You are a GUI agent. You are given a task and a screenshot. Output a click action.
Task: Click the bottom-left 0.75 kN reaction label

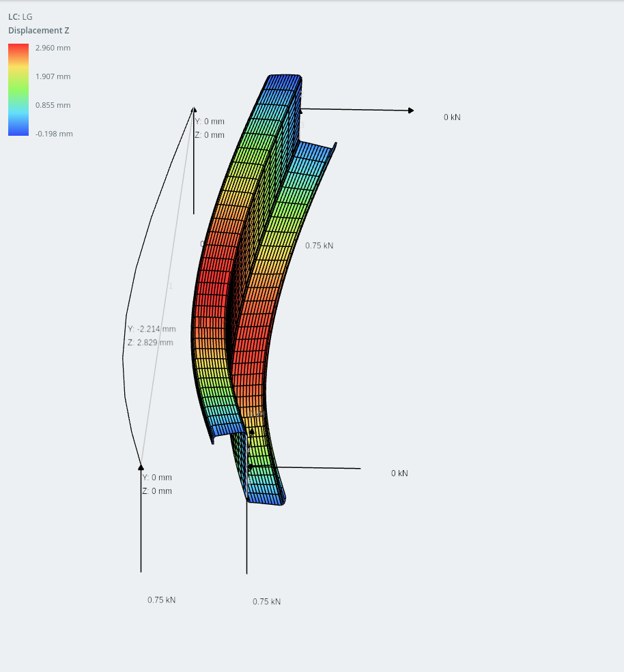click(x=161, y=600)
